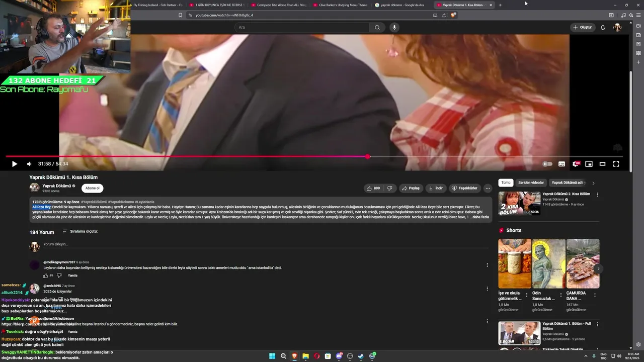Subscribe with the 'Abone ol' button
644x362 pixels.
tap(92, 188)
